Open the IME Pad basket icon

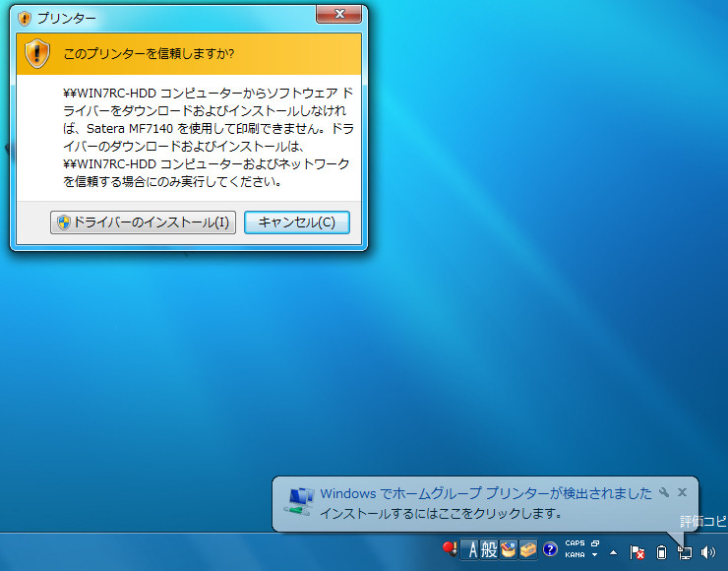point(509,550)
